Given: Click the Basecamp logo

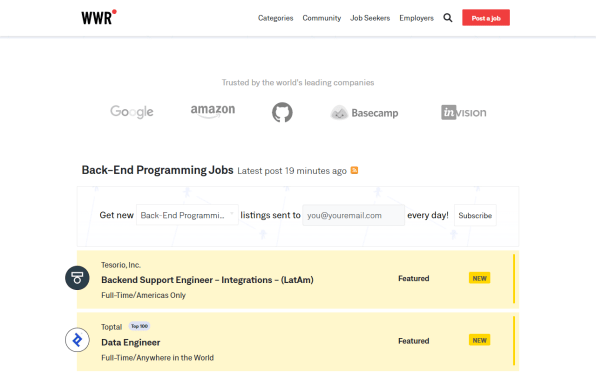Looking at the screenshot, I should click(x=365, y=113).
